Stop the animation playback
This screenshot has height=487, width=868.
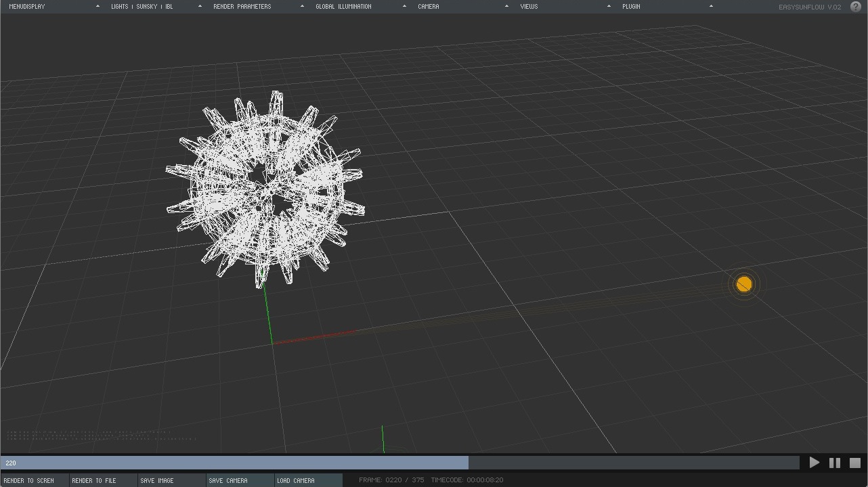[x=855, y=463]
